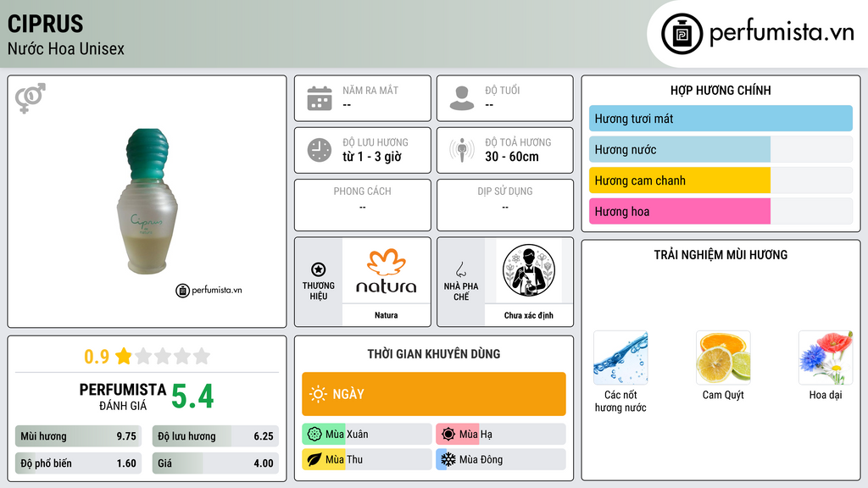Click the sun icon in the Ngày bar
This screenshot has width=868, height=488.
(x=318, y=394)
